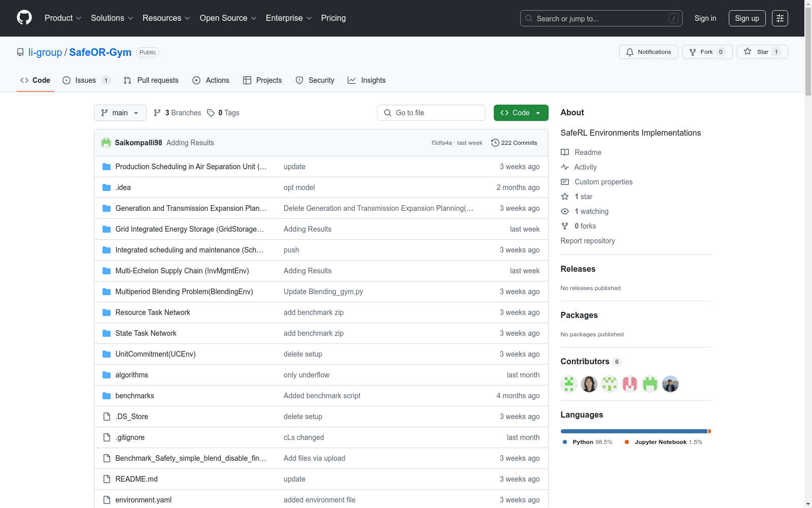Expand the Open Source menu
Screen dimensions: 812x508
click(x=228, y=18)
